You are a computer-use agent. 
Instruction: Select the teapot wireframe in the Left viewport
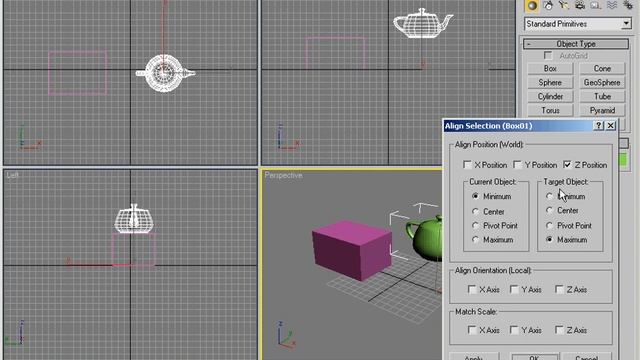click(x=134, y=219)
